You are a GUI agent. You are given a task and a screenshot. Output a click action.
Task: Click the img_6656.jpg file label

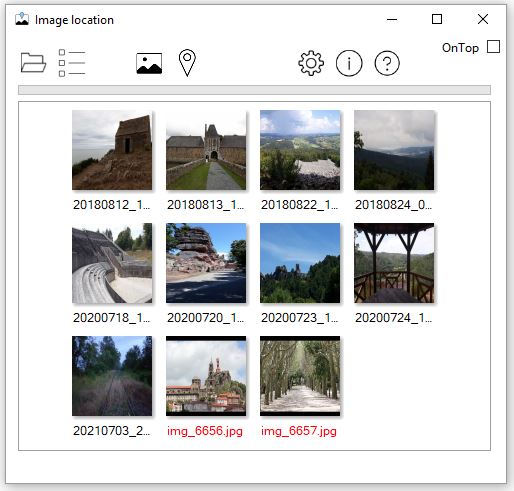point(205,431)
